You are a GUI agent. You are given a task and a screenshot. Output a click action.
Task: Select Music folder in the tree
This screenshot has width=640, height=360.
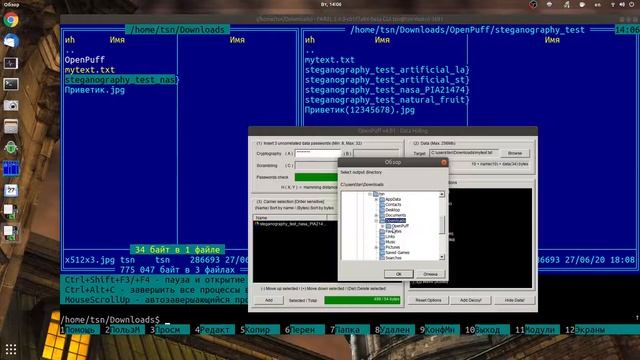tap(391, 242)
